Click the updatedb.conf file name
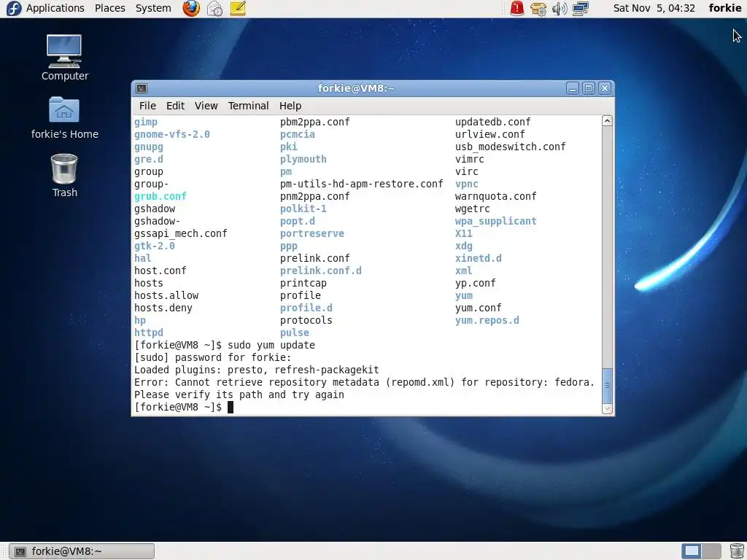747x560 pixels. (x=492, y=122)
